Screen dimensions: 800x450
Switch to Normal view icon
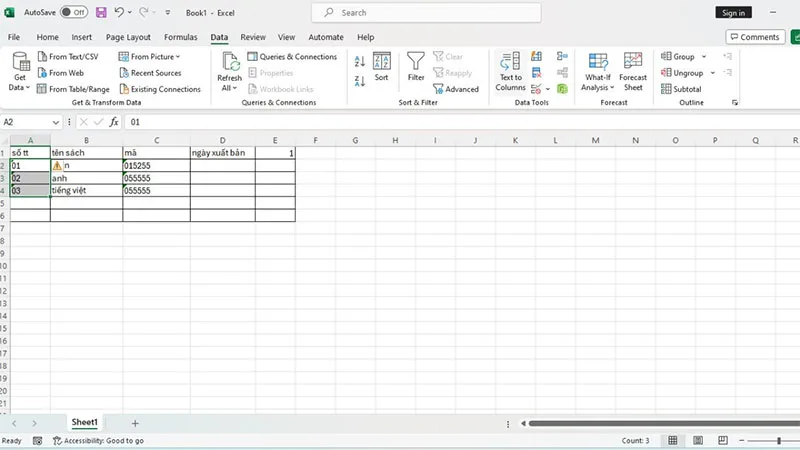[x=673, y=440]
